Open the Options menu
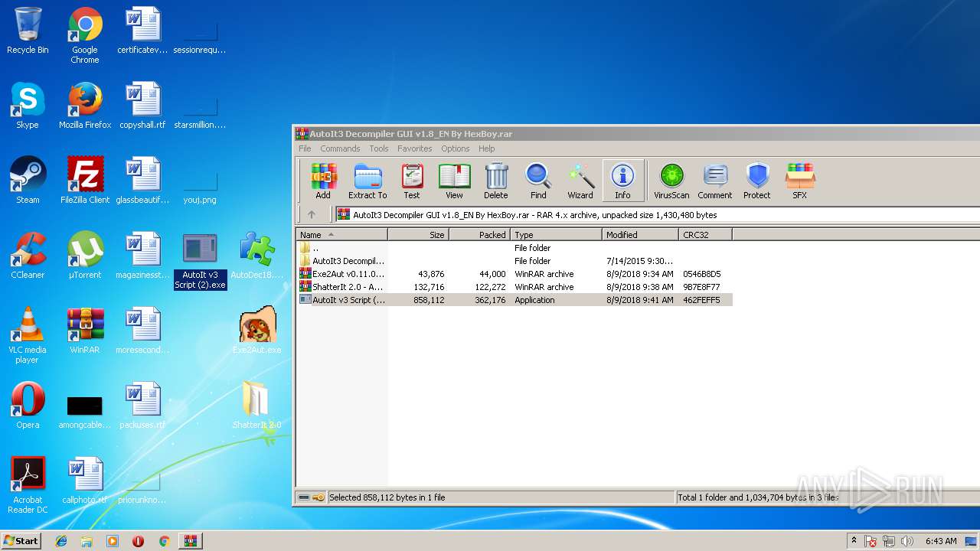The image size is (980, 551). pos(455,148)
